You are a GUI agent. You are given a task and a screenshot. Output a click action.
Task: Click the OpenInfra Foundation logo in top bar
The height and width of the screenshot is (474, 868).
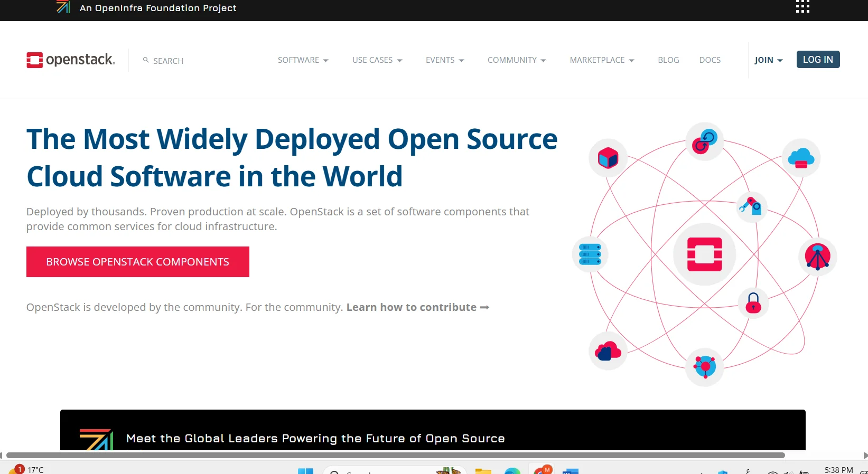pos(63,7)
